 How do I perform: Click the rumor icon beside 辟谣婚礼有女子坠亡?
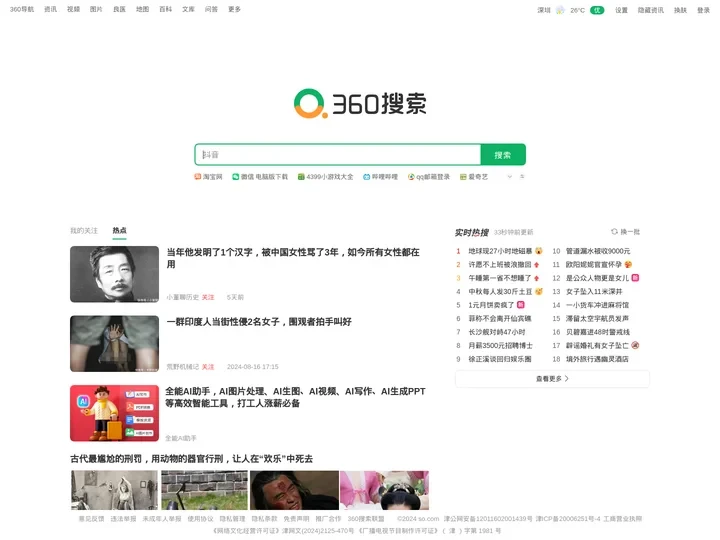[635, 345]
